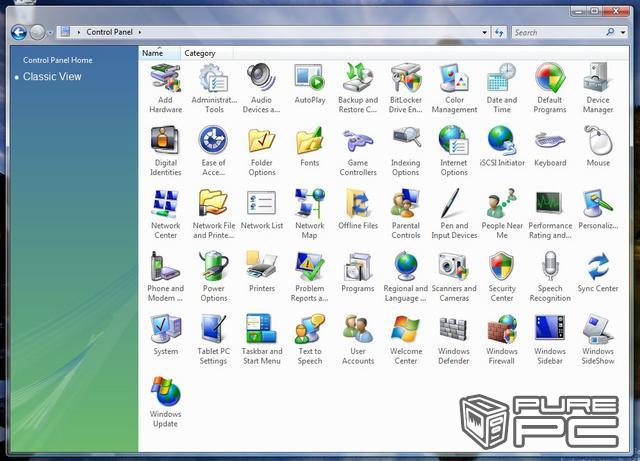Focus the Search input box
Screen dimensions: 640x461
559,32
